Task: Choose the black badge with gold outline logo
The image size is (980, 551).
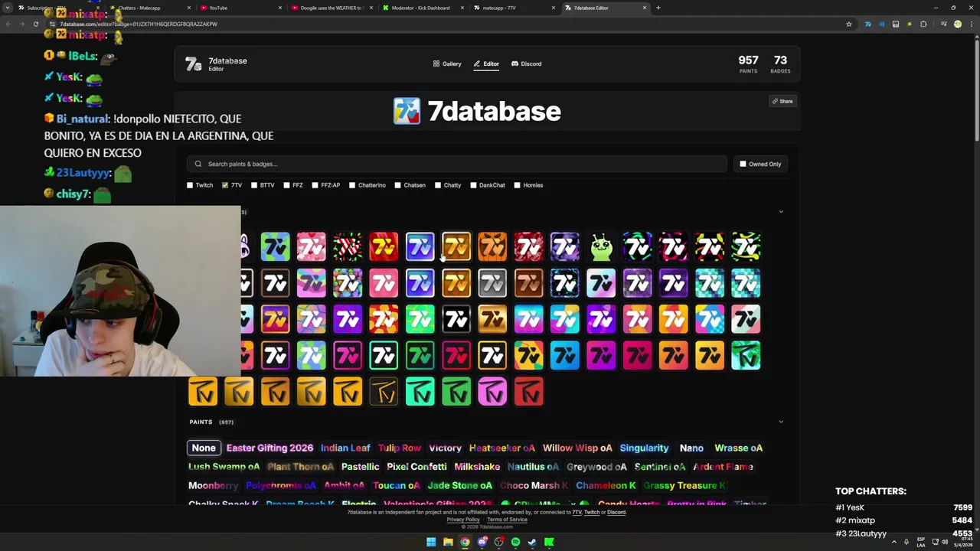Action: (384, 392)
